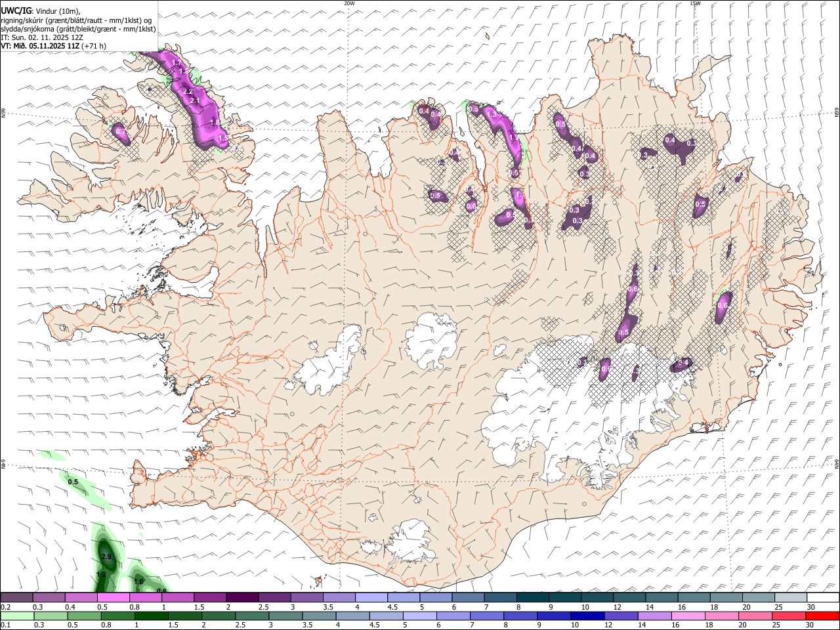840x630 pixels.
Task: Select the '2.2' value on the pink Westfjords band
Action: click(188, 91)
